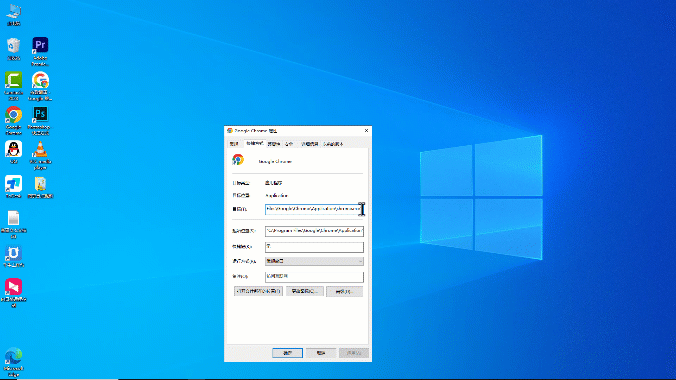
Task: Switch to the Previous Versions tab
Action: (x=333, y=144)
